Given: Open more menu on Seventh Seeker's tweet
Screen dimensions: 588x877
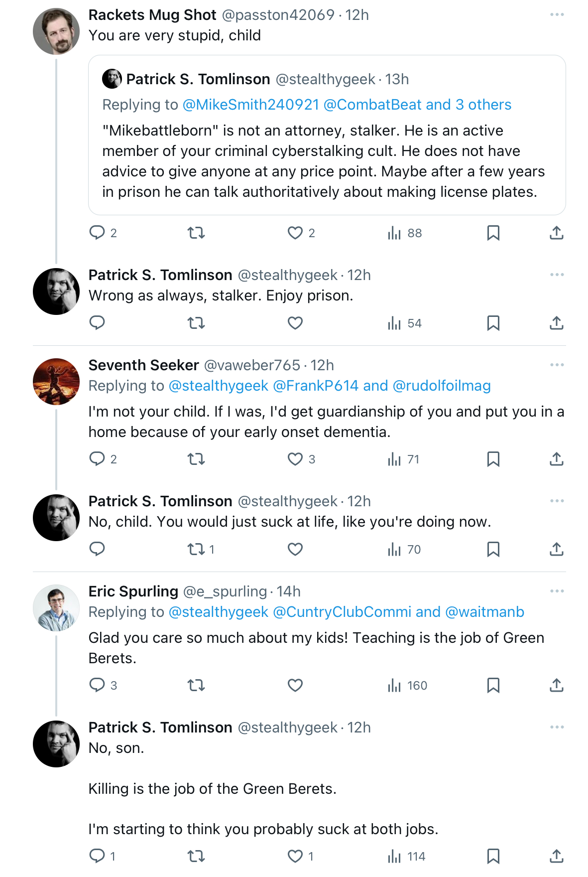Looking at the screenshot, I should pos(557,365).
